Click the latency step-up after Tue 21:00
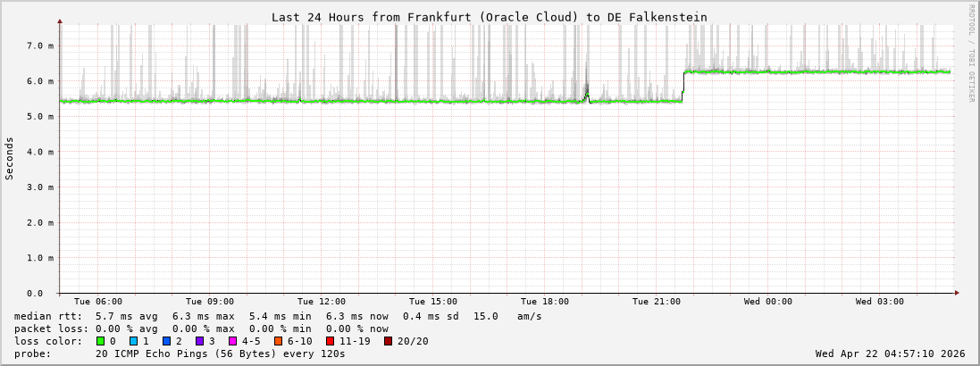 tap(683, 86)
